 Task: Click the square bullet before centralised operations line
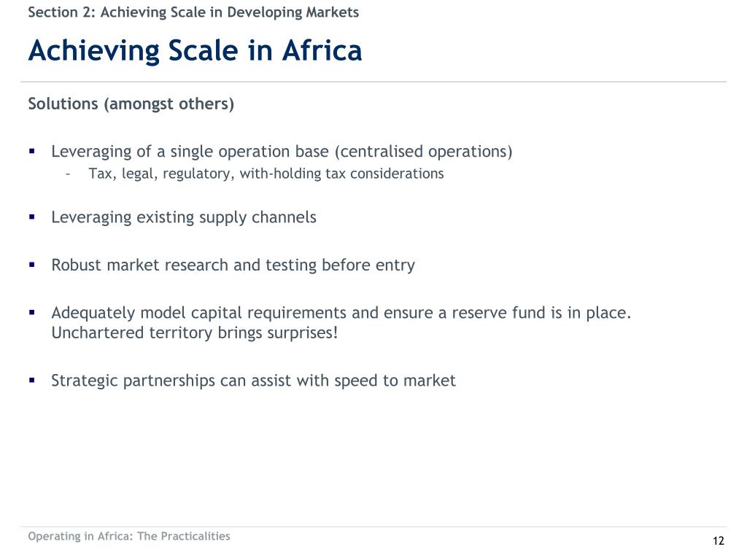click(x=32, y=152)
